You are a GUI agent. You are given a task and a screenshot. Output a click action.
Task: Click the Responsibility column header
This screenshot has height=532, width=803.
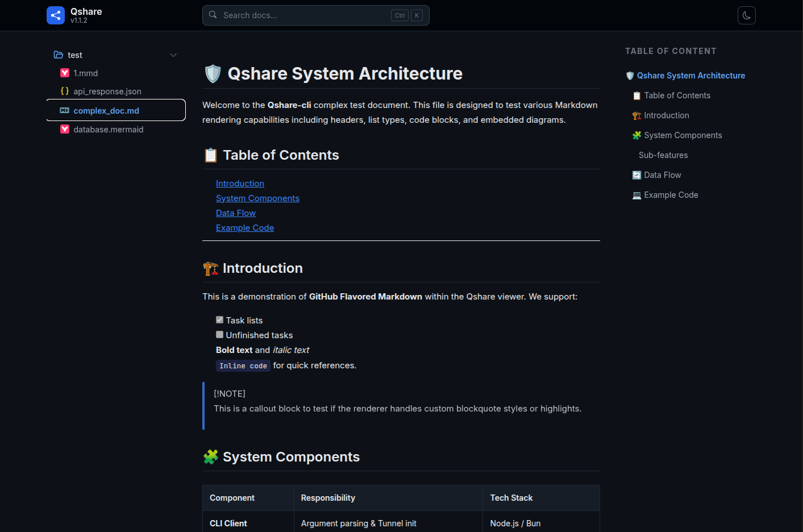pos(389,498)
